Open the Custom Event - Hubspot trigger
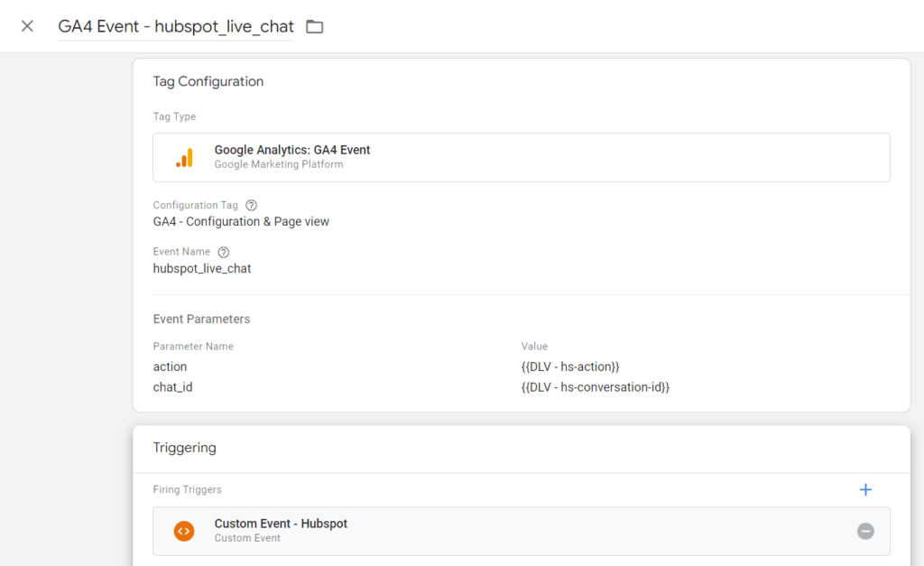The width and height of the screenshot is (924, 566). click(522, 531)
